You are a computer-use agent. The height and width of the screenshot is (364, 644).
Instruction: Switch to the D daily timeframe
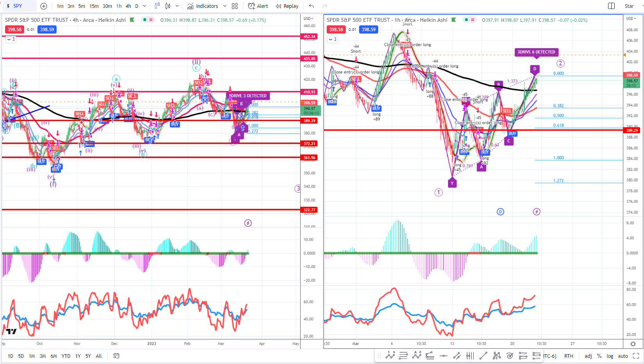[137, 6]
